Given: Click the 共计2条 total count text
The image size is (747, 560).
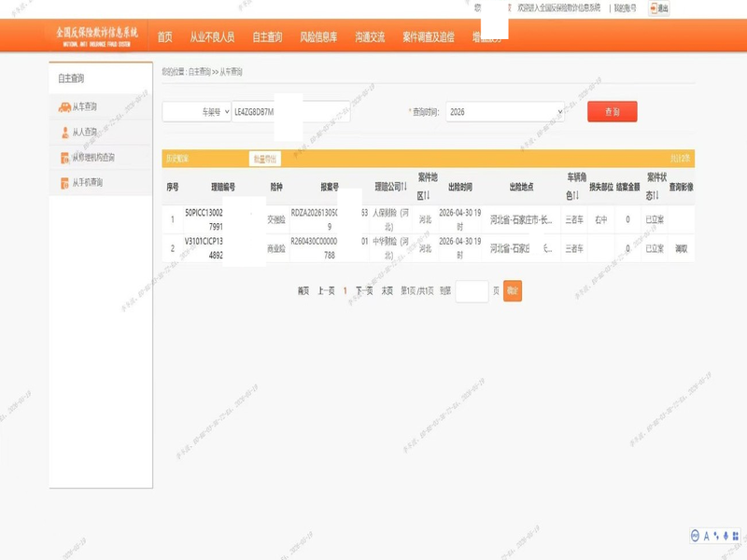Looking at the screenshot, I should coord(680,158).
